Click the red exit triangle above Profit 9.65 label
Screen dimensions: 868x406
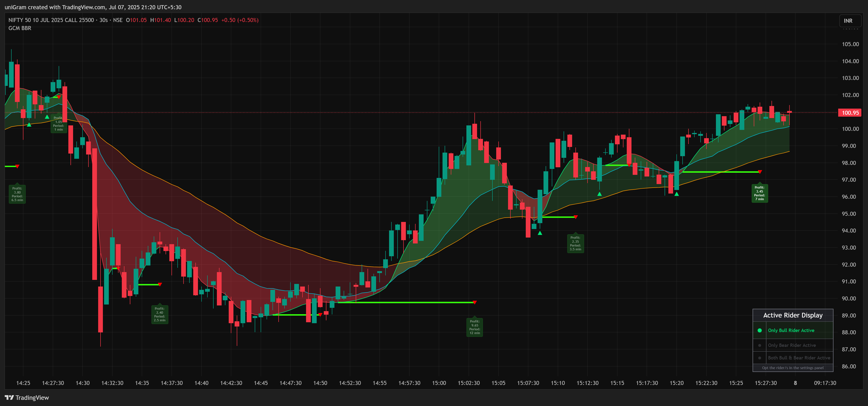(x=474, y=302)
